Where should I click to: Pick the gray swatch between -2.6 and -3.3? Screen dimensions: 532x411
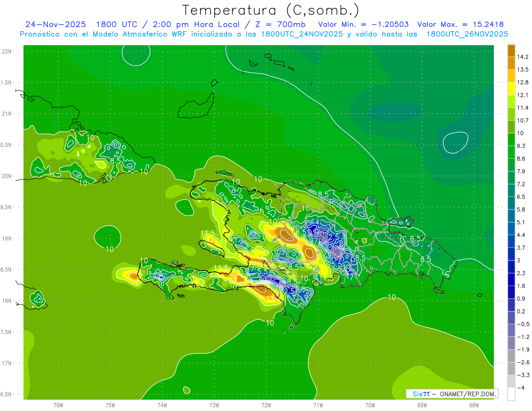(511, 368)
